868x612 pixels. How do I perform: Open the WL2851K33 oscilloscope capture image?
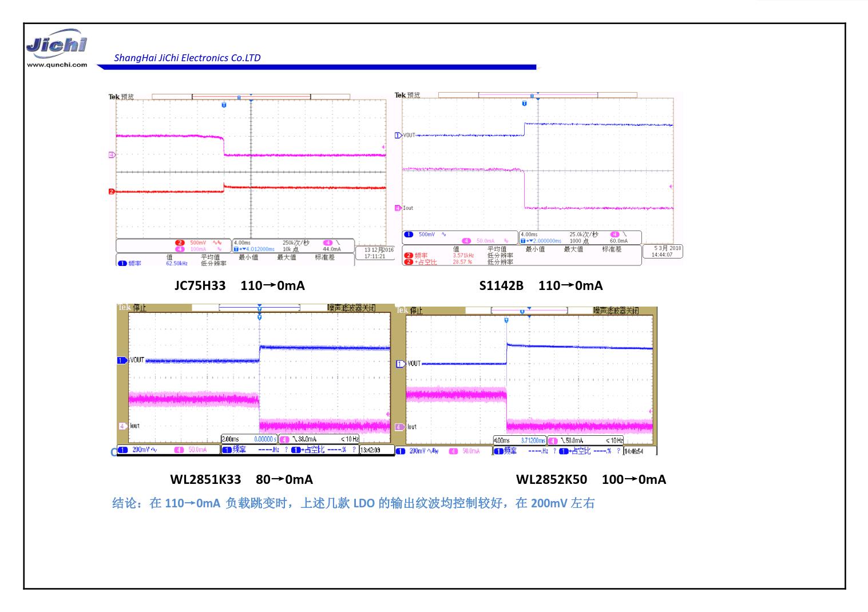pos(256,380)
